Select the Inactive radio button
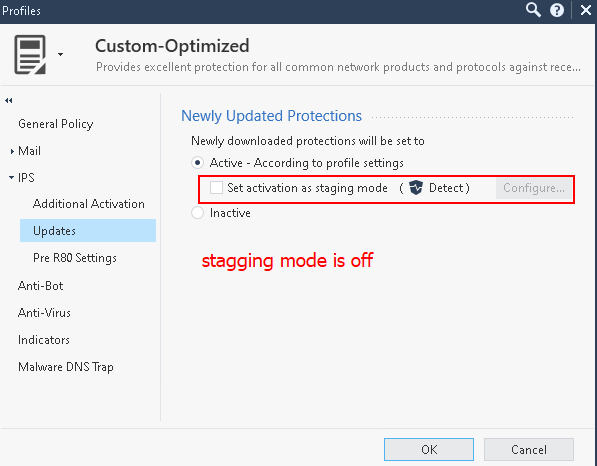Viewport: 597px width, 466px height. coord(197,213)
